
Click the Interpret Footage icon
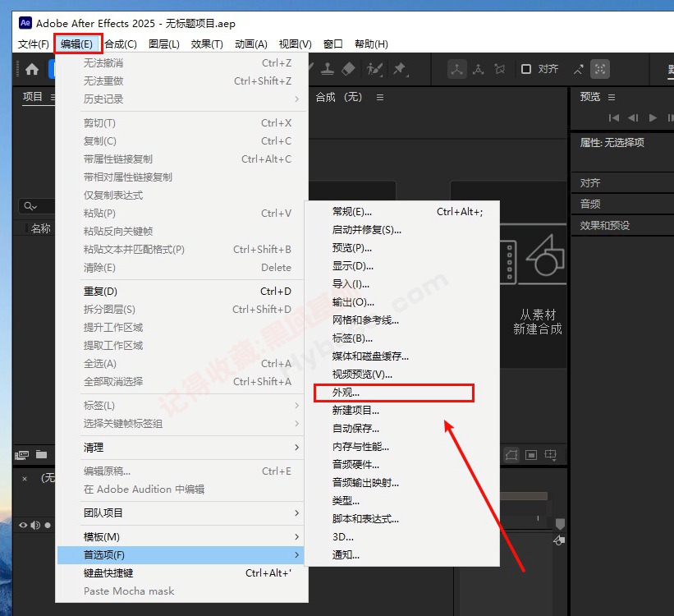pos(21,455)
